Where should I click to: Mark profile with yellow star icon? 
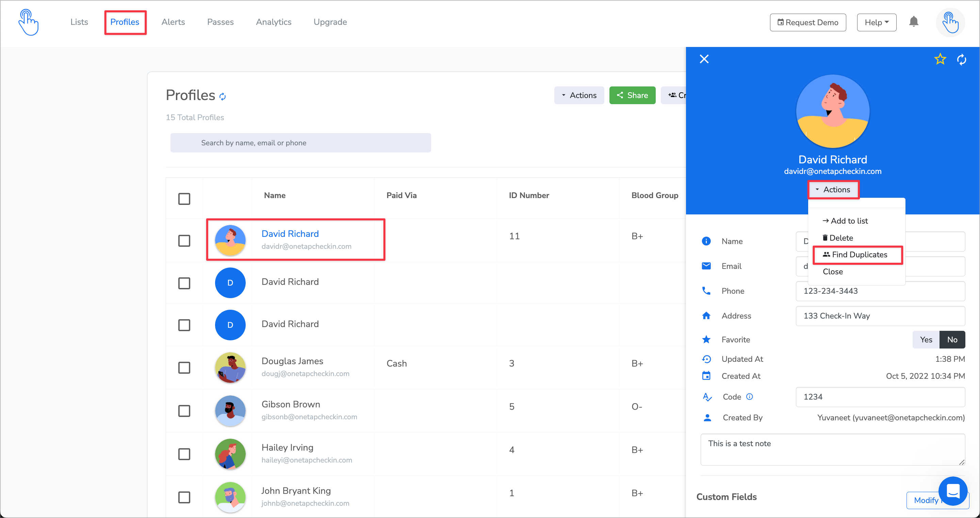[940, 59]
